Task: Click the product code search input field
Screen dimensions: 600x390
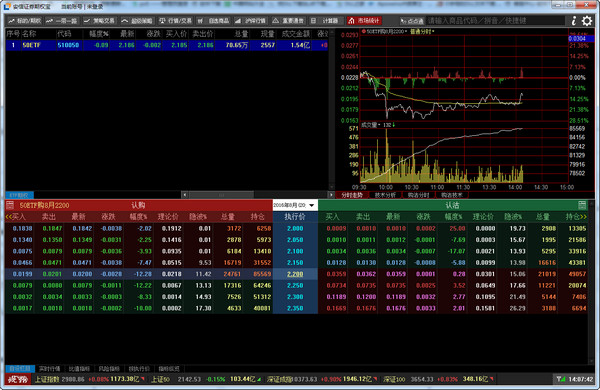Action: point(495,21)
